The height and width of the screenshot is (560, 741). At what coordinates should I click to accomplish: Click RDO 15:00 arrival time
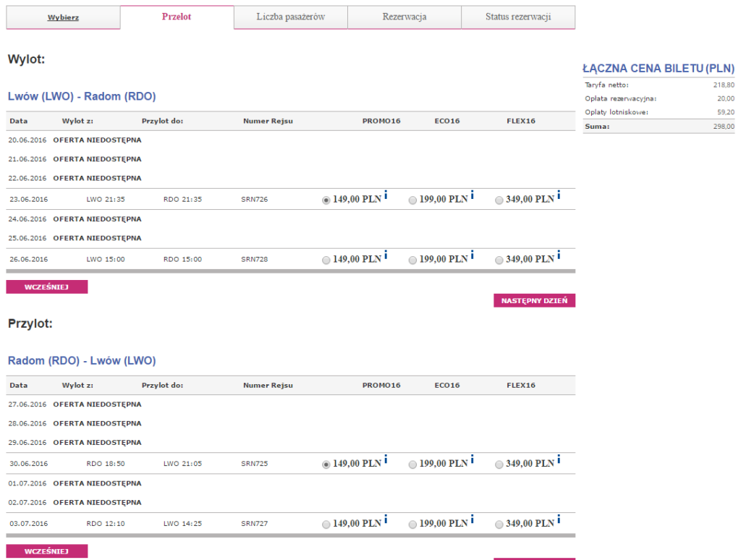point(182,260)
